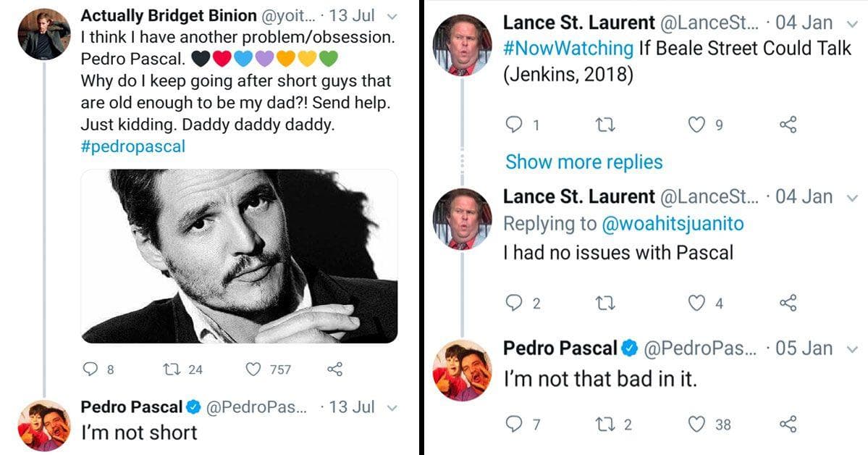This screenshot has height=455, width=868.
Task: Retweet the Pedro Pascal obsession tweet
Action: point(168,367)
